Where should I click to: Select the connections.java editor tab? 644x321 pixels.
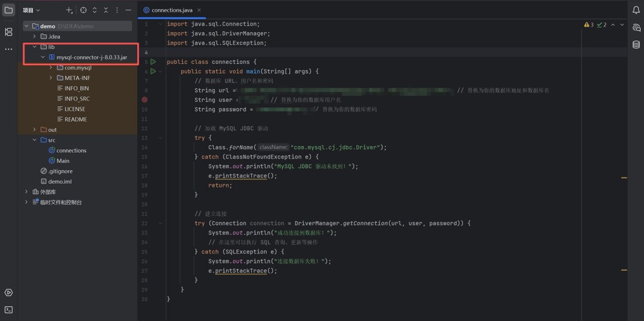coord(172,10)
